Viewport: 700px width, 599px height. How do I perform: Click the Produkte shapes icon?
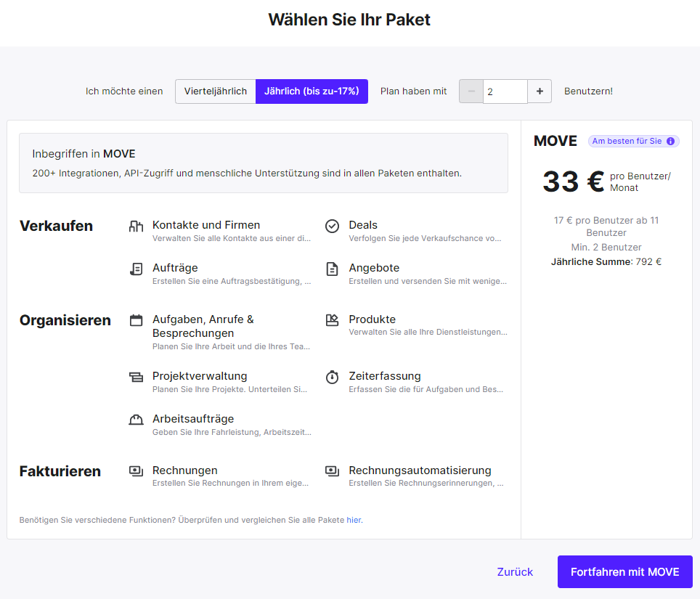332,320
